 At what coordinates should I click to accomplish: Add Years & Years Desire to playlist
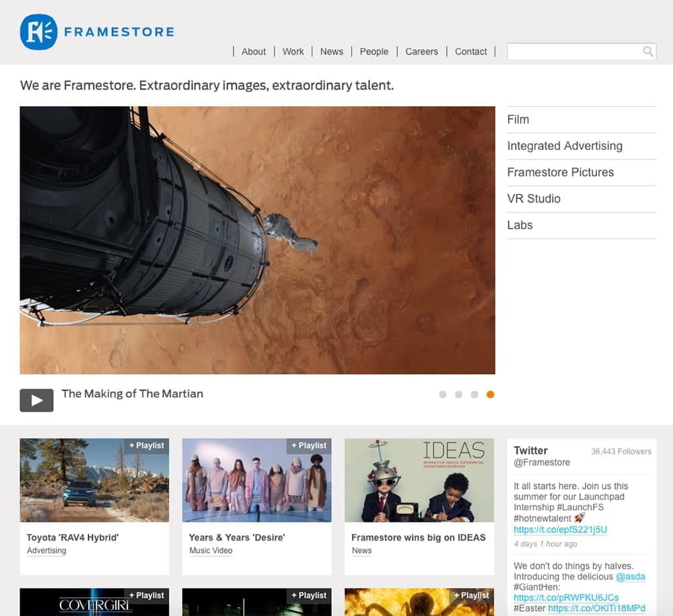(x=309, y=446)
